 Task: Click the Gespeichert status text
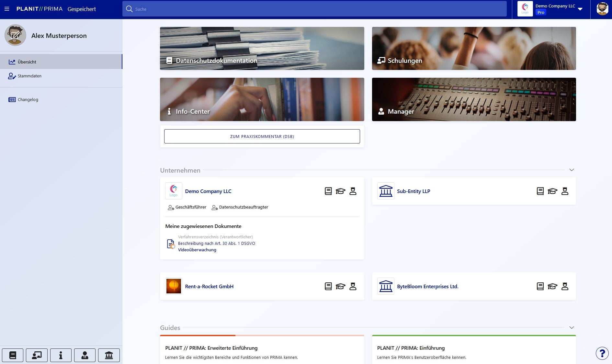tap(82, 9)
